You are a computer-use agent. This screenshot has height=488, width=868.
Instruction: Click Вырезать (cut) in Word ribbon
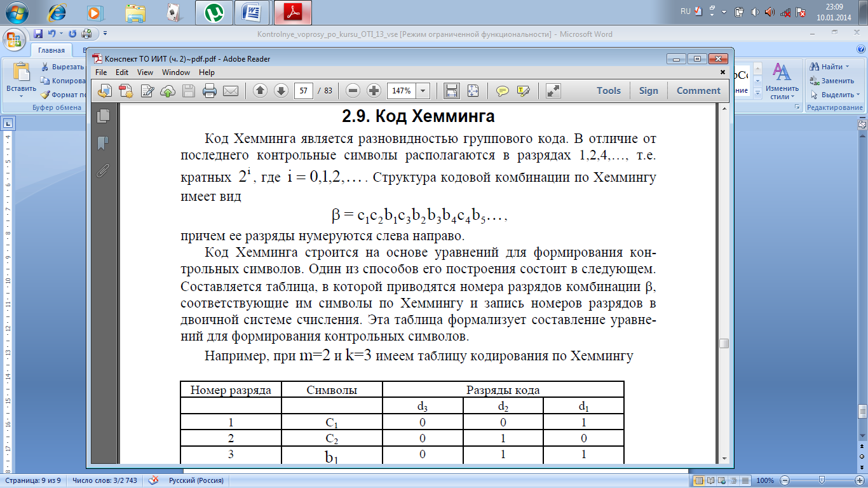[64, 67]
